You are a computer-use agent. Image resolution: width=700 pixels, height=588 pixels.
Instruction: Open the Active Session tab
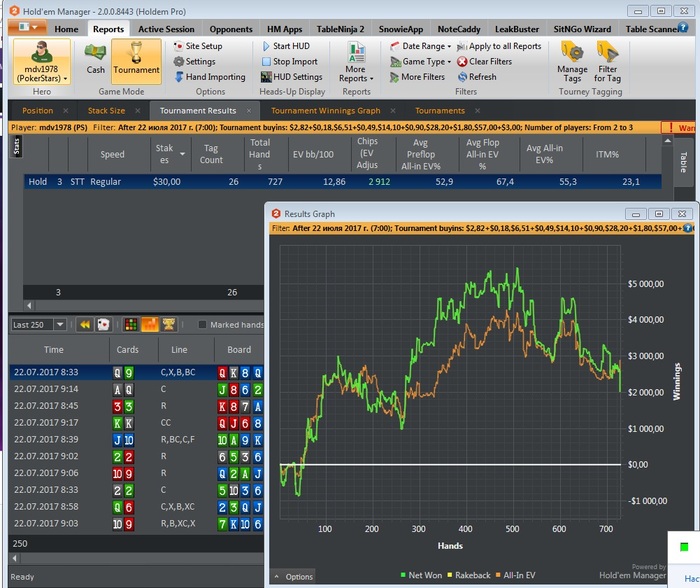[166, 29]
